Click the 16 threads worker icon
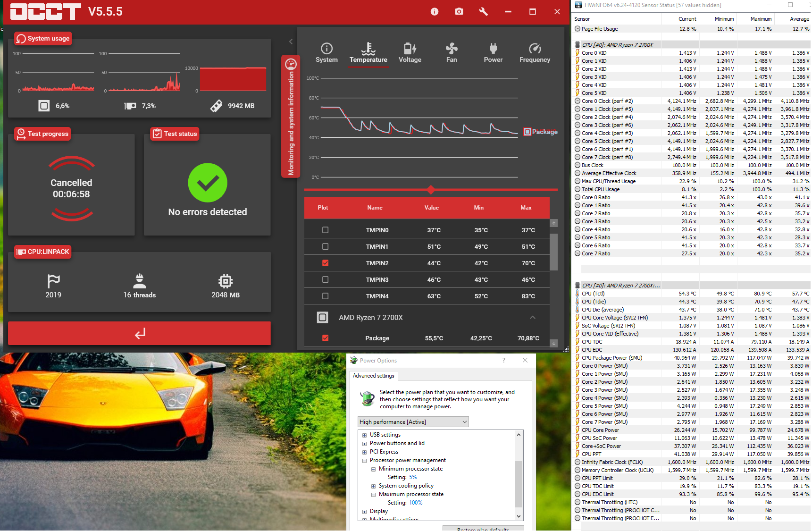Viewport: 812px width, 531px height. coord(139,281)
